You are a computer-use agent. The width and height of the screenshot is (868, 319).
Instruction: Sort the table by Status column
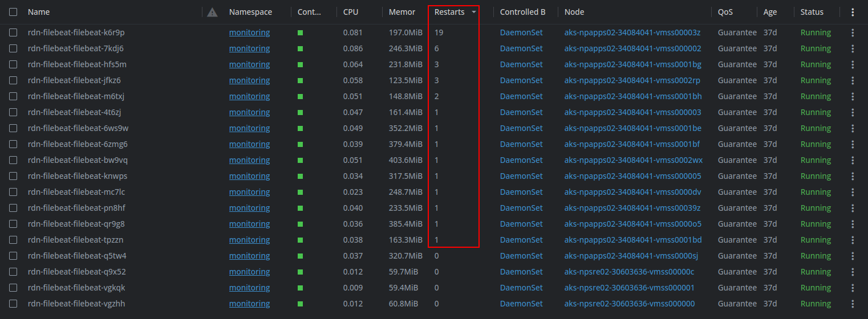pyautogui.click(x=812, y=12)
